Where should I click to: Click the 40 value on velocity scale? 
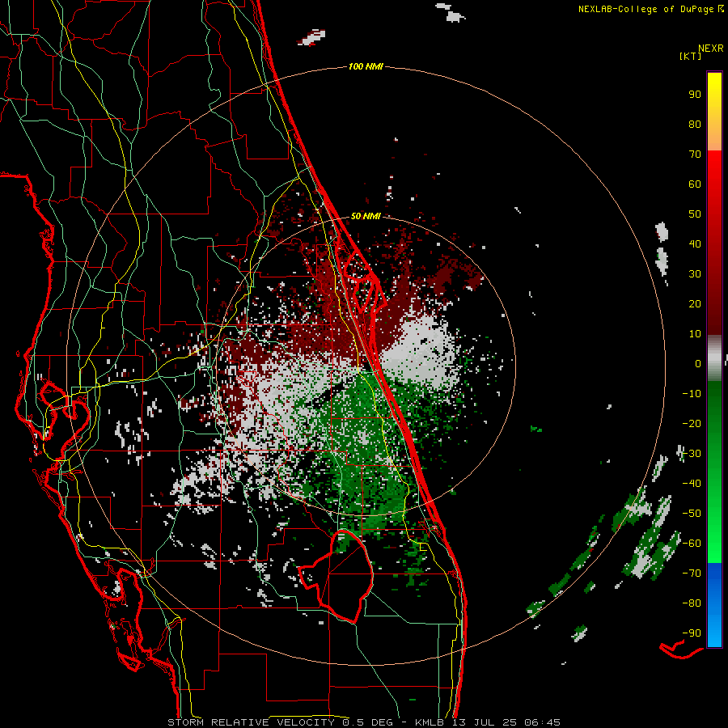pyautogui.click(x=695, y=244)
